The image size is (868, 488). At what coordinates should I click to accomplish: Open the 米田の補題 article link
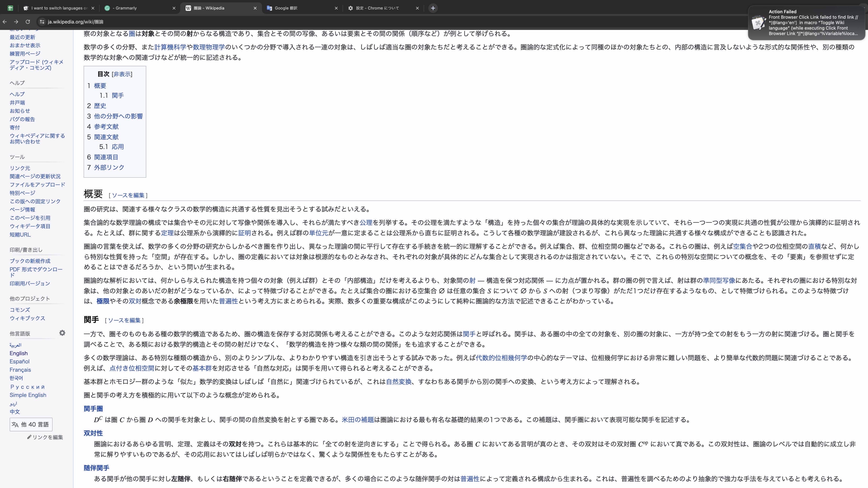click(358, 420)
